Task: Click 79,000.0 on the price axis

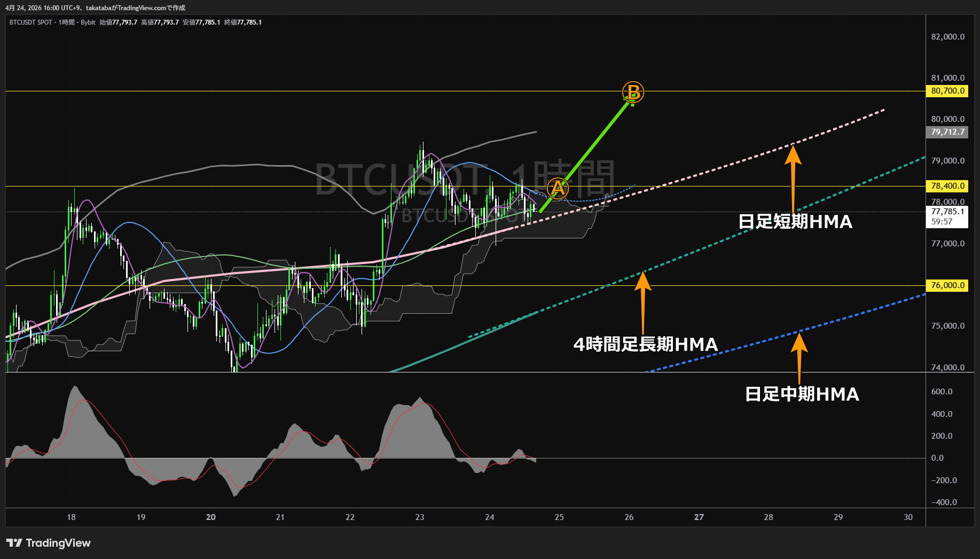Action: tap(948, 161)
